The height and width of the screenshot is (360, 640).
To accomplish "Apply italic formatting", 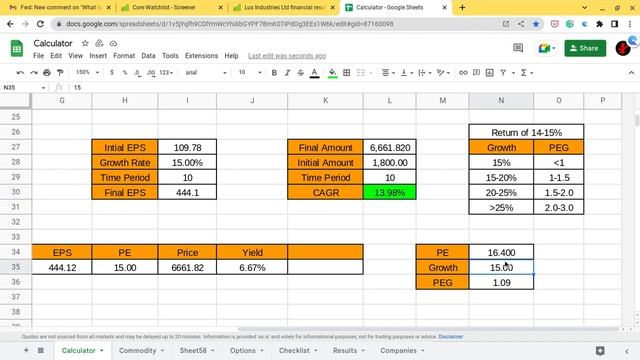I will coord(287,73).
